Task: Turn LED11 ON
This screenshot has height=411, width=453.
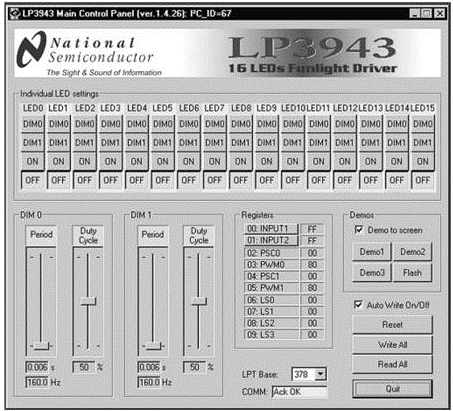Action: click(x=319, y=161)
